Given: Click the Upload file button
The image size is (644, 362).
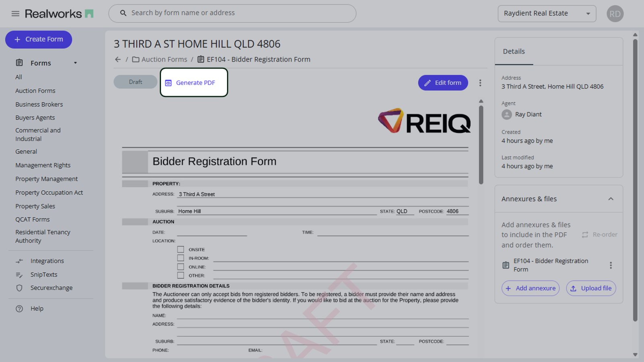Looking at the screenshot, I should [x=591, y=288].
